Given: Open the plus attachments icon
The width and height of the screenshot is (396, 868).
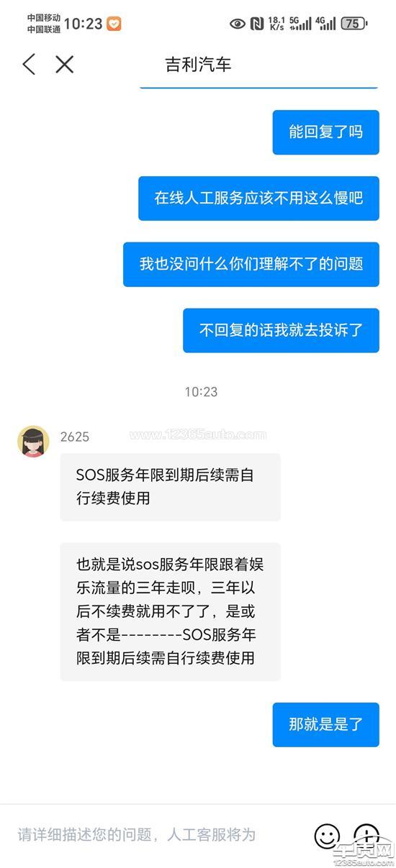Looking at the screenshot, I should pyautogui.click(x=366, y=835).
